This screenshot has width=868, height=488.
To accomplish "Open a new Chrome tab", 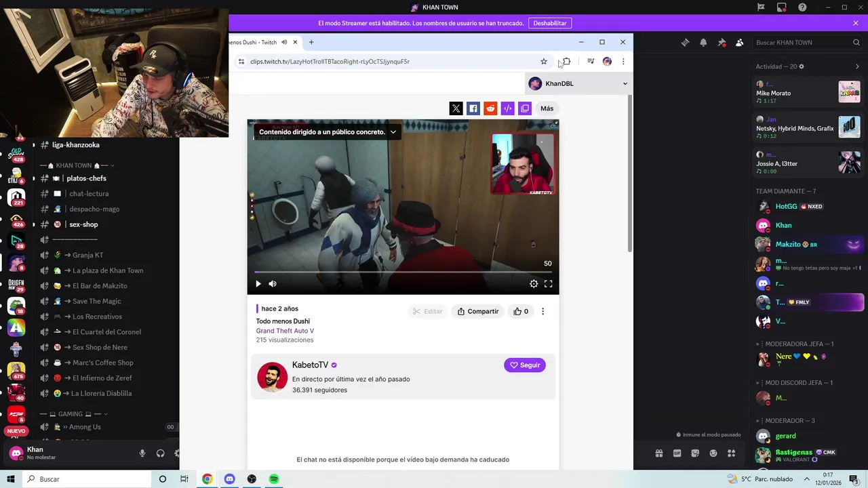I will point(311,42).
